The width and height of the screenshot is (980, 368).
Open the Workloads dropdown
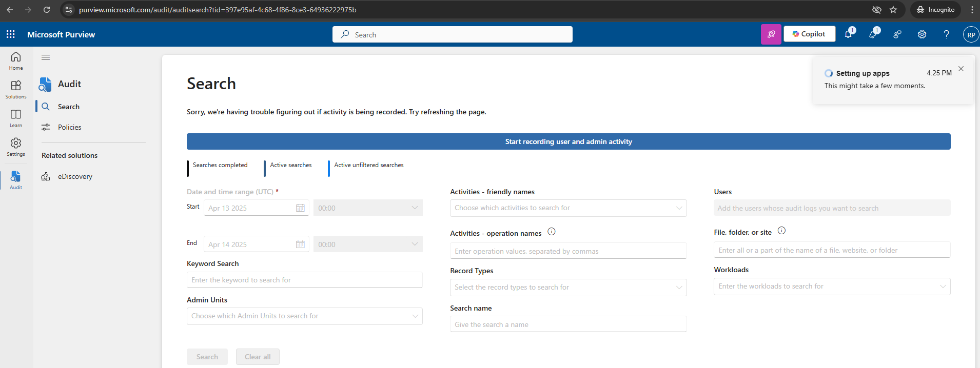(x=832, y=287)
